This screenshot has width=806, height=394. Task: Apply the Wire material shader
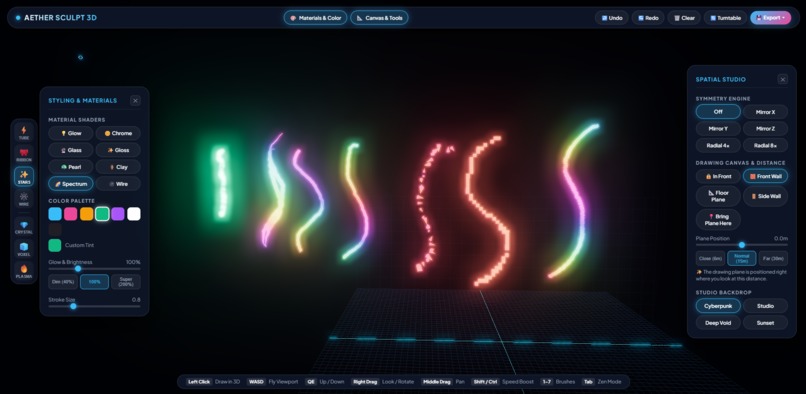(118, 184)
